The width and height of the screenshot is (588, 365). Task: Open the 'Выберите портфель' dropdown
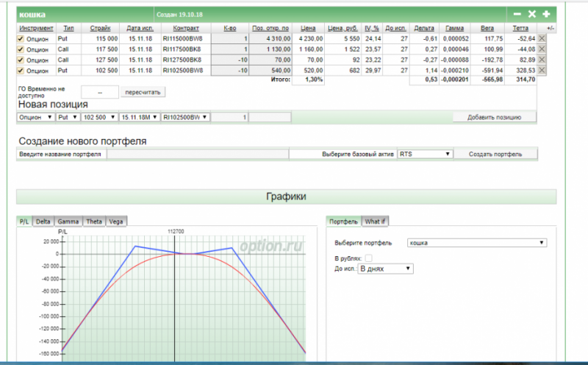coord(477,242)
